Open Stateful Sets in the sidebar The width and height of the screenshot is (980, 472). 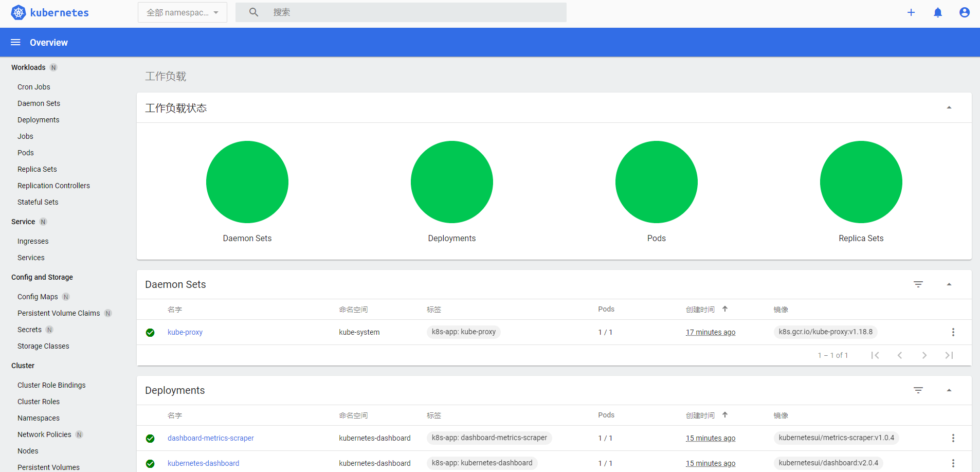click(x=38, y=202)
